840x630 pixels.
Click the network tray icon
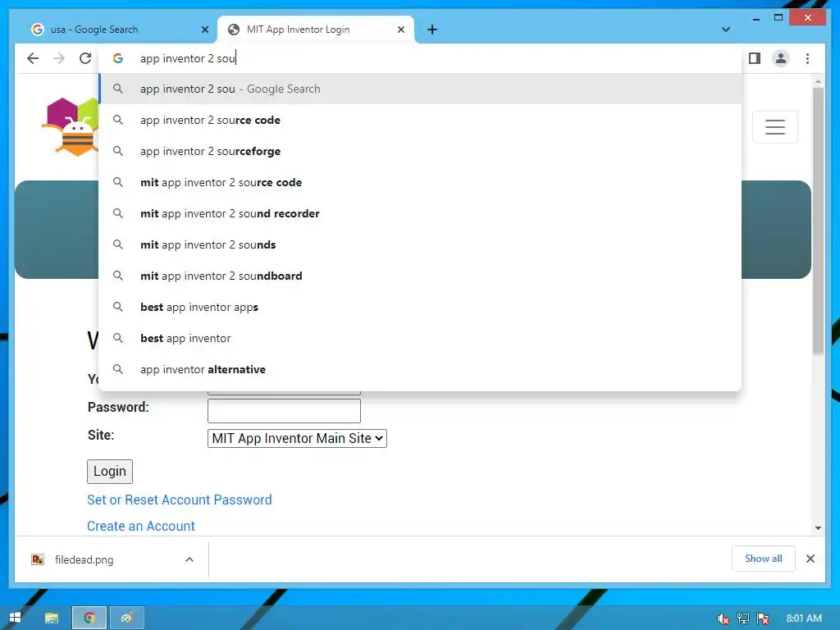(743, 619)
